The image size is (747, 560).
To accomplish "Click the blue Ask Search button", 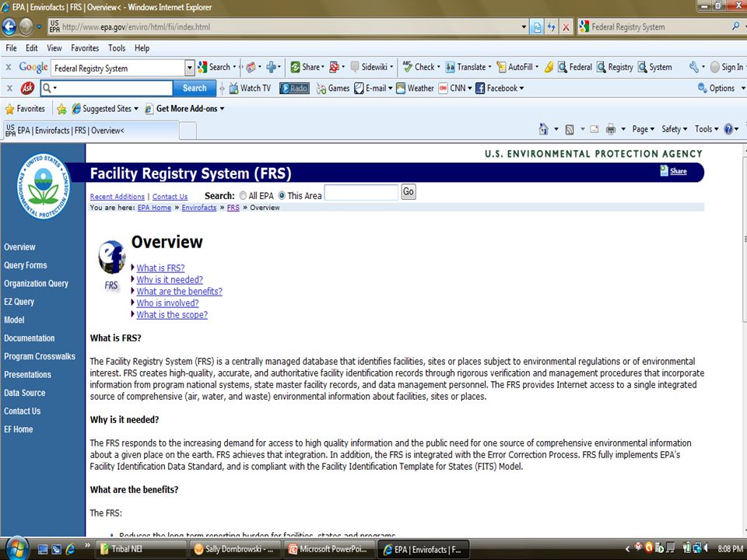I will (195, 88).
